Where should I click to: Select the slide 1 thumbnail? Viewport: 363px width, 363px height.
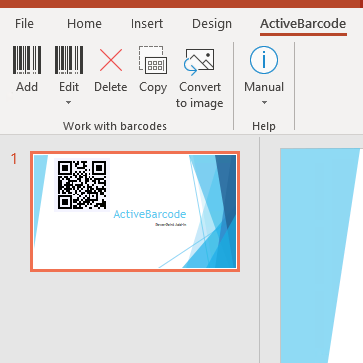click(135, 211)
